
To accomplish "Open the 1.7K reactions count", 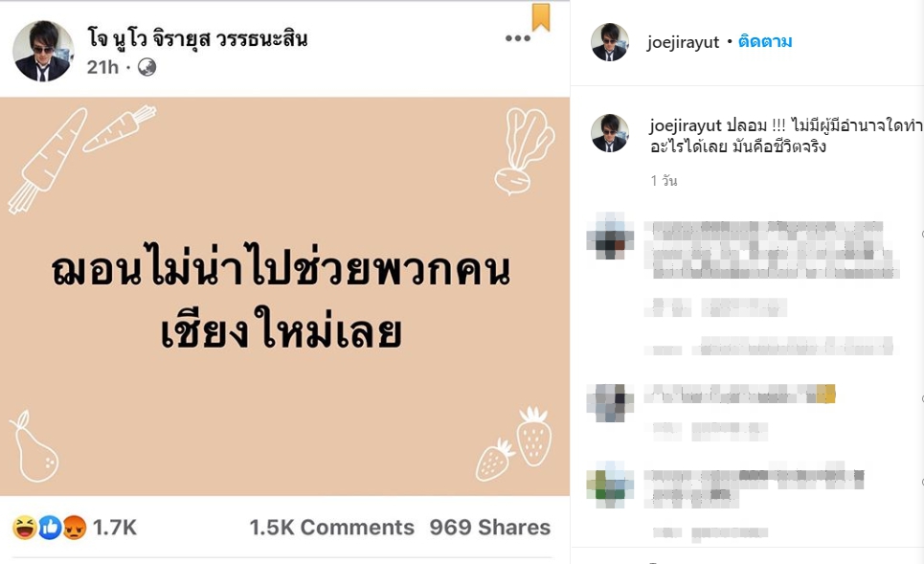I will 114,528.
